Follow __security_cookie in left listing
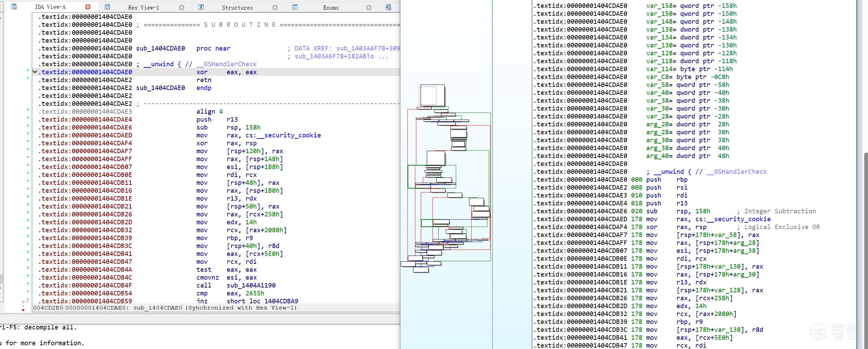Viewport: 868px width, 349px height. tap(289, 135)
